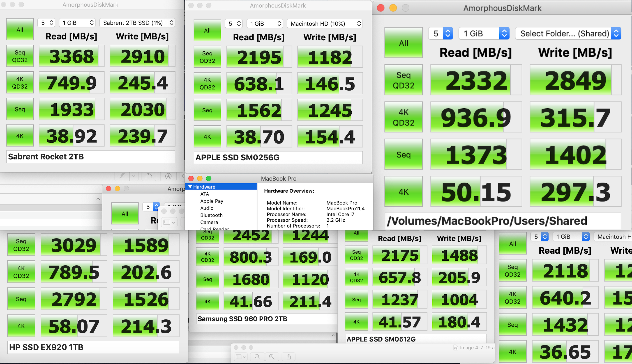Open the markup pen options chevron

coord(134,177)
